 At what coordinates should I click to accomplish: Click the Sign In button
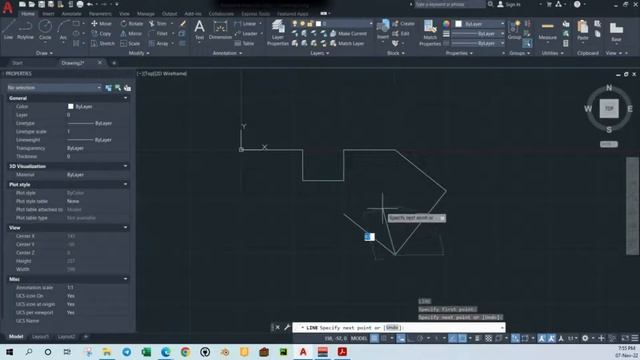click(509, 4)
